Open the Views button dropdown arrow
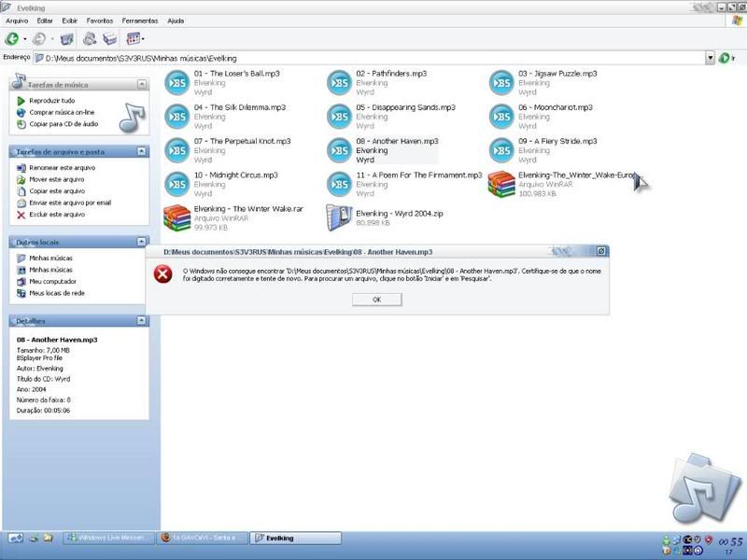The image size is (747, 560). (143, 39)
